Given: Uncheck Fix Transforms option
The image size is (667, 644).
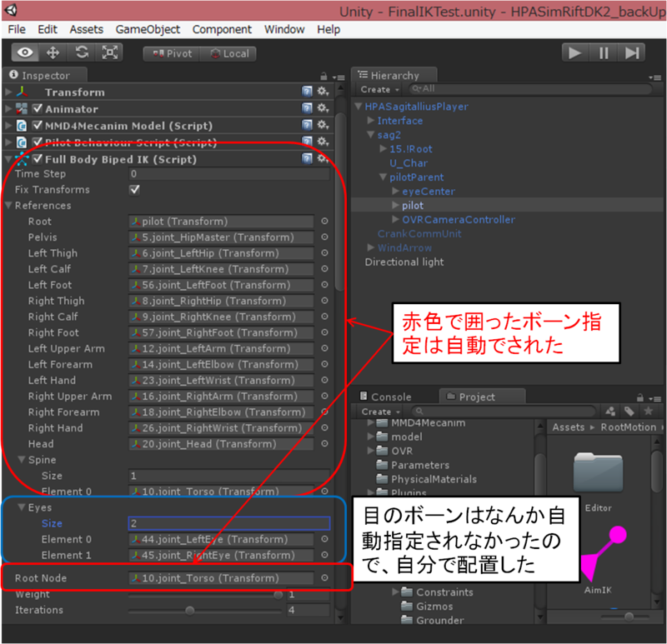Looking at the screenshot, I should click(x=134, y=190).
